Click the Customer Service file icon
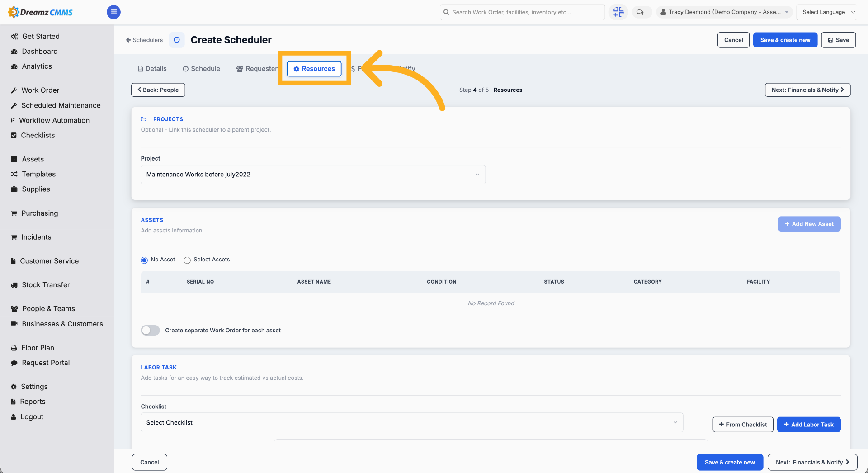868x473 pixels. [x=13, y=261]
